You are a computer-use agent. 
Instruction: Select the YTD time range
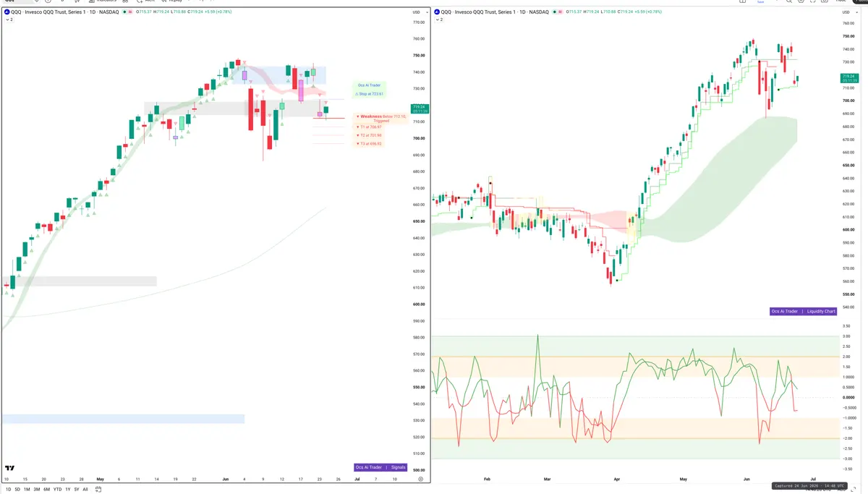pyautogui.click(x=57, y=489)
